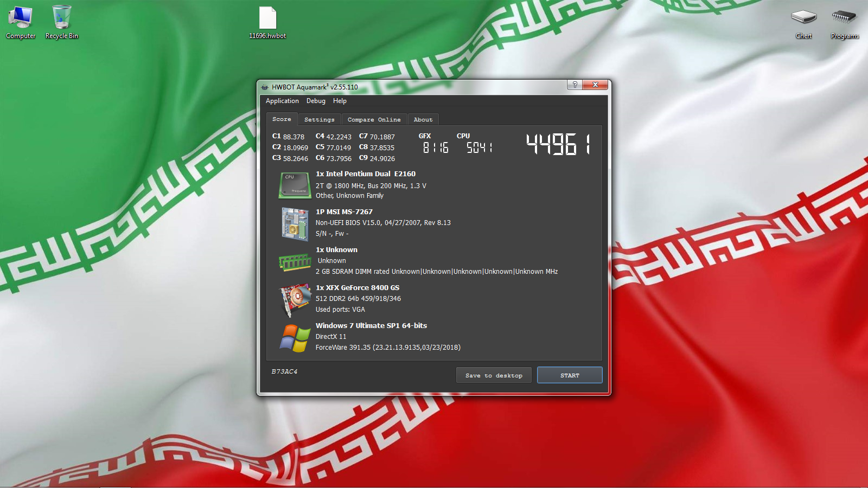
Task: Click the Other, Unknown Family line
Action: [349, 196]
